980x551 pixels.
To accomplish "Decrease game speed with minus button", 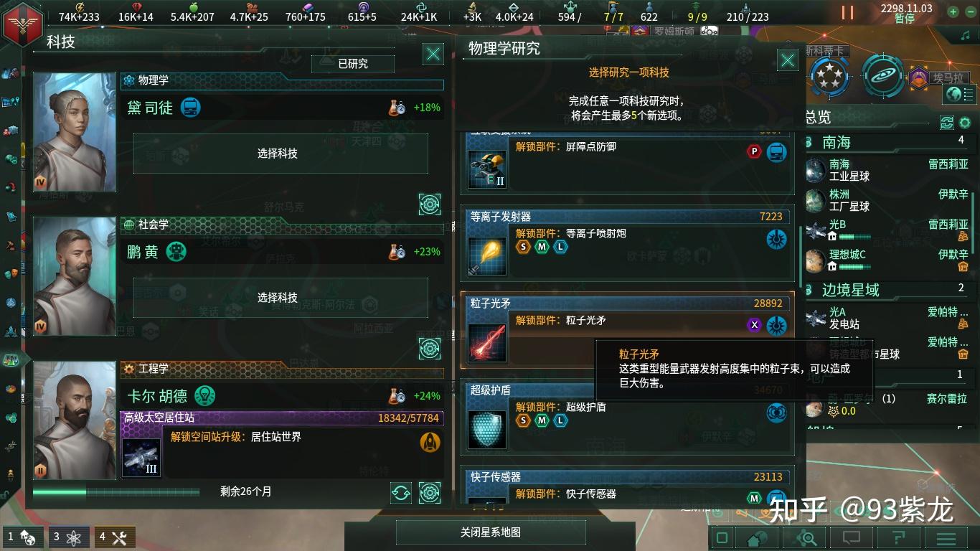I will [970, 11].
